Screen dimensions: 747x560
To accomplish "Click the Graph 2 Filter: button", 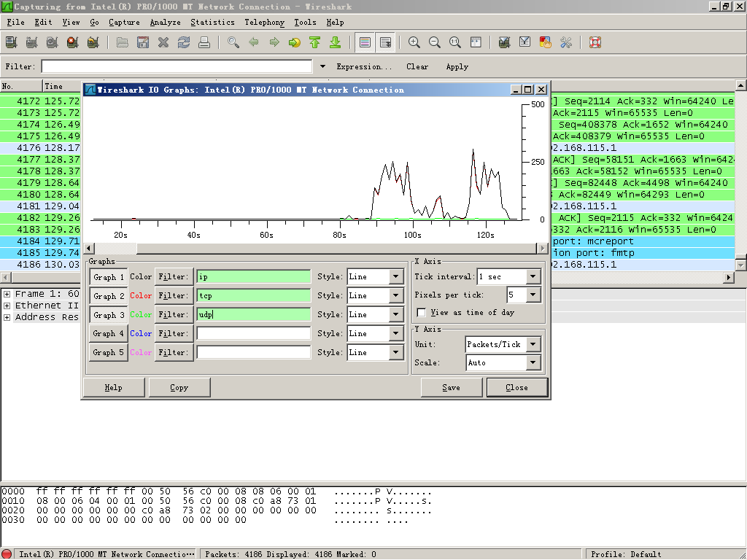I will point(174,296).
